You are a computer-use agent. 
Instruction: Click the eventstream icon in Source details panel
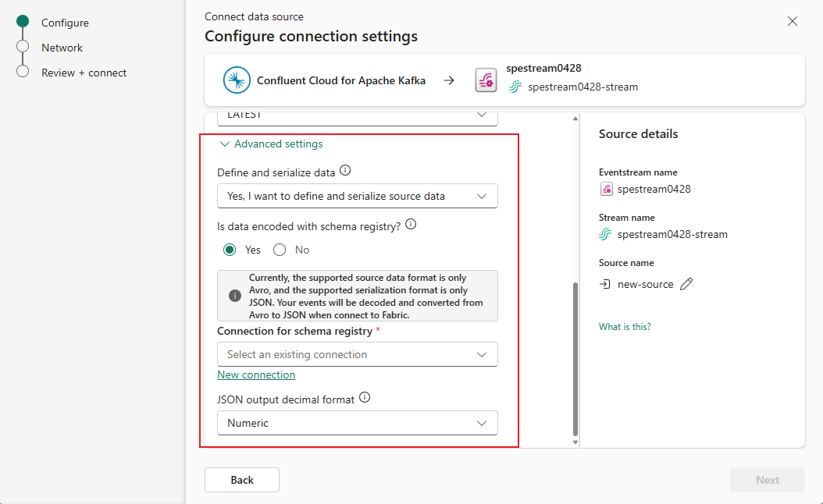click(607, 189)
